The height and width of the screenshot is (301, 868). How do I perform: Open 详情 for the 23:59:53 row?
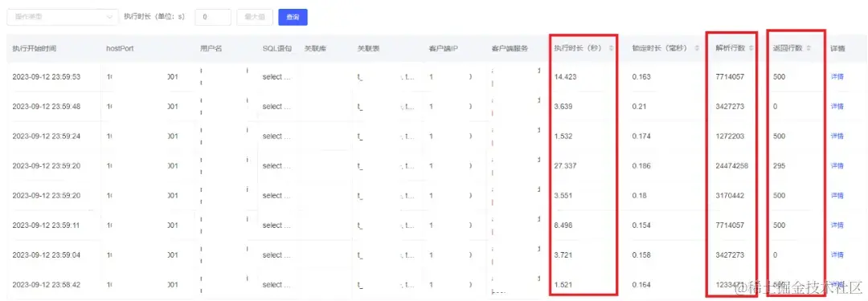click(x=837, y=77)
